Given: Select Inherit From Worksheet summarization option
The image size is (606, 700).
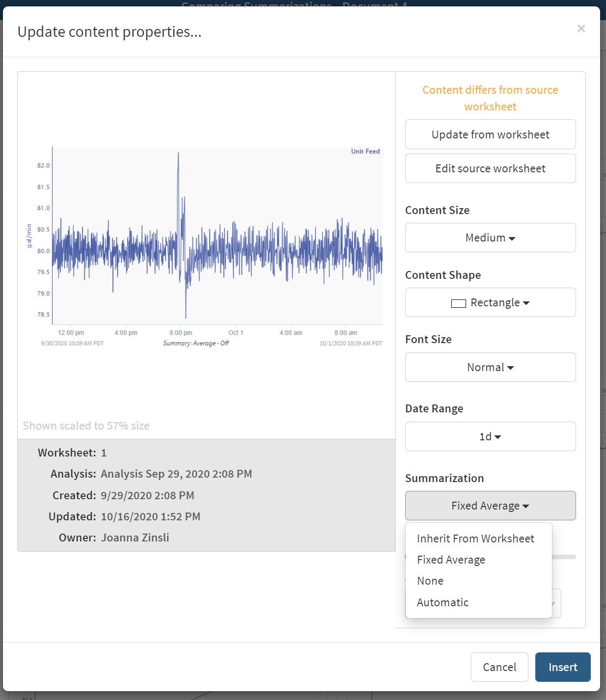Looking at the screenshot, I should coord(475,538).
